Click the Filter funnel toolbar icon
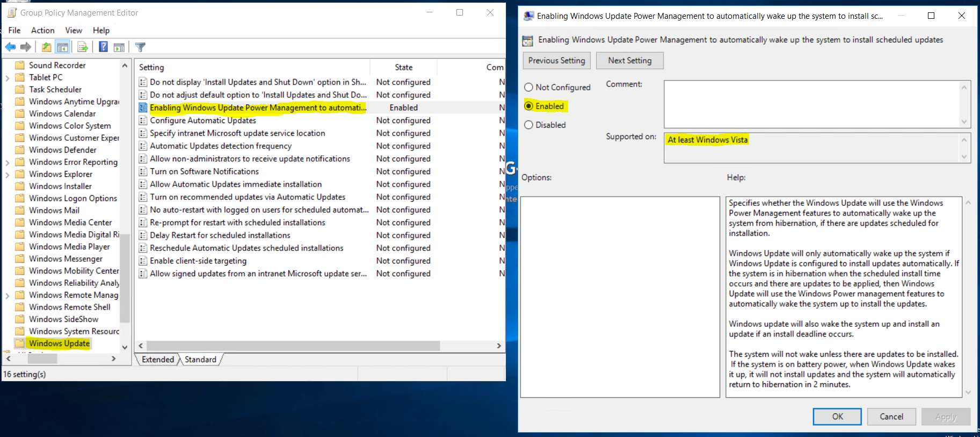Screen dimensions: 980x437 140,47
